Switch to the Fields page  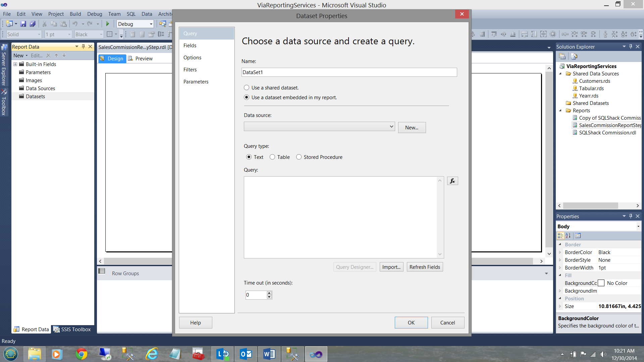[x=190, y=46]
